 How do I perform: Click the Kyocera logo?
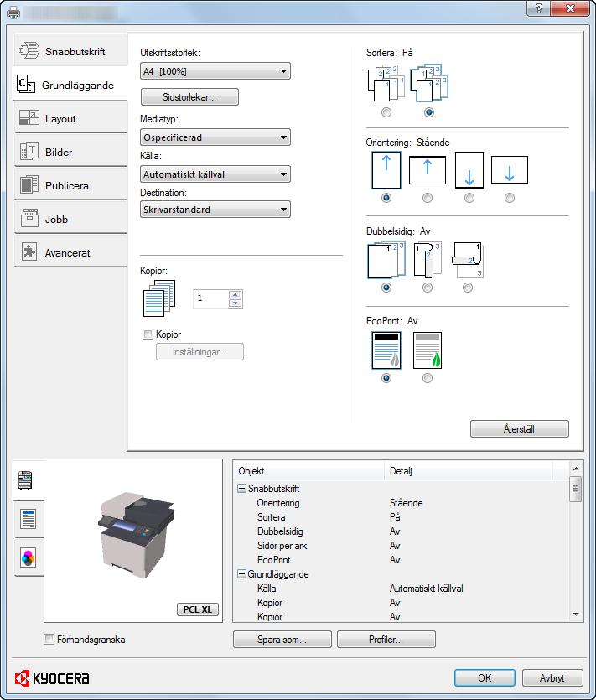coord(52,678)
